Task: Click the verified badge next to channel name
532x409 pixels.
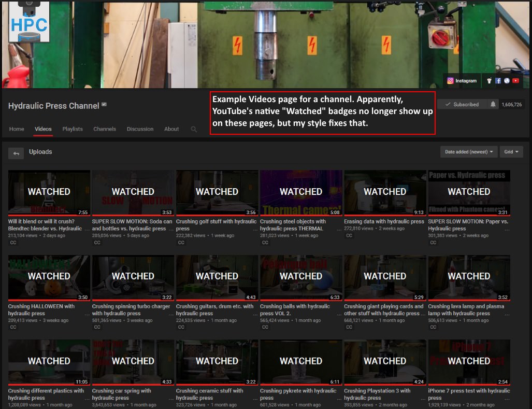Action: pos(103,104)
